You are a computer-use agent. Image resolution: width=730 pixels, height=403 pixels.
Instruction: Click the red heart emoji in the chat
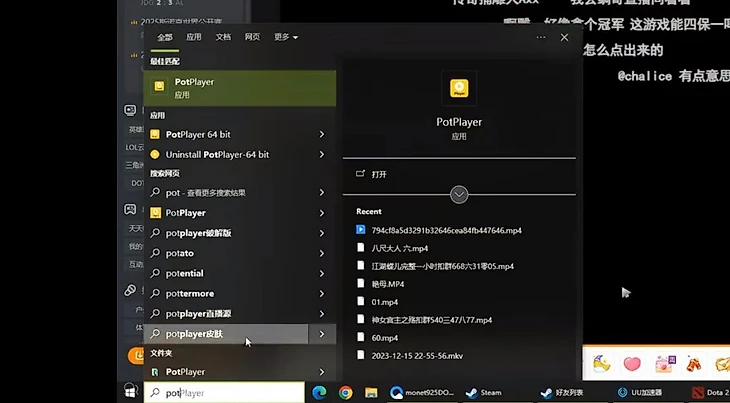click(x=632, y=364)
